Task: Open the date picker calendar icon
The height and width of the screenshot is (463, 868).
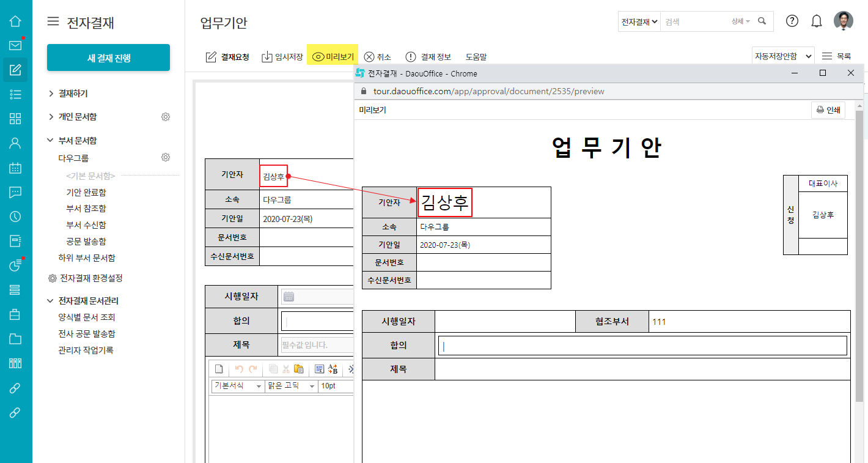Action: pyautogui.click(x=289, y=297)
